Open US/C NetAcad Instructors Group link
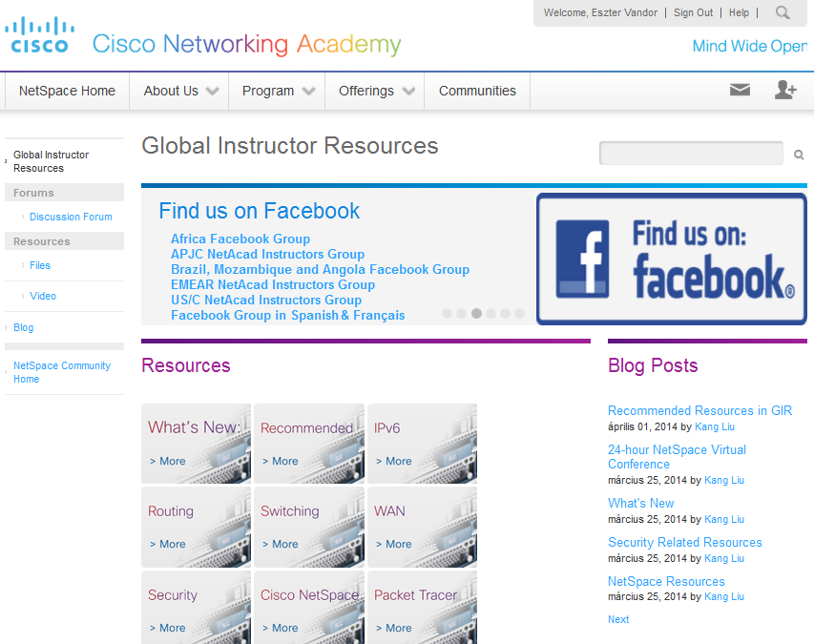The height and width of the screenshot is (644, 814). (266, 300)
